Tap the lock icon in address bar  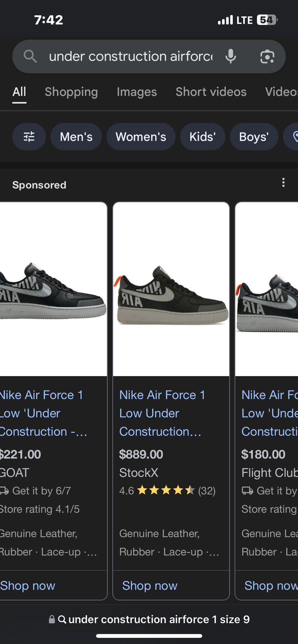(52, 619)
